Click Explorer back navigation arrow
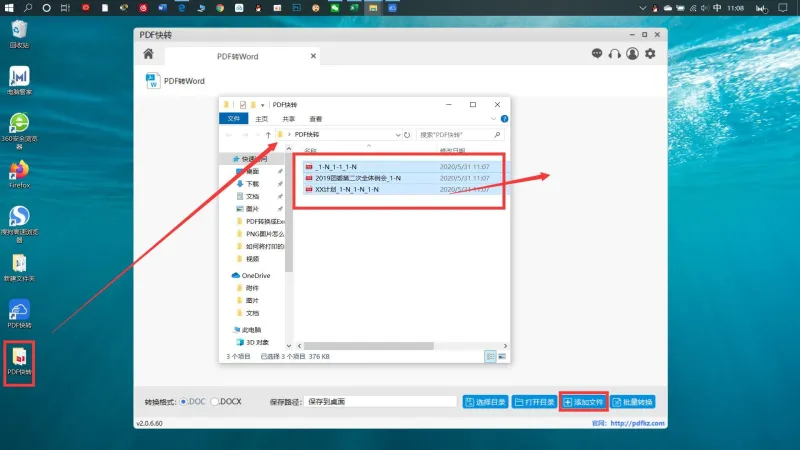Image resolution: width=800 pixels, height=450 pixels. tap(229, 135)
